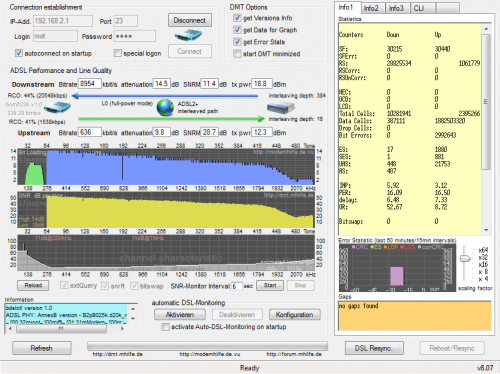Click the Bit Loading graph
Screen dimensions: 500x374
(x=166, y=167)
